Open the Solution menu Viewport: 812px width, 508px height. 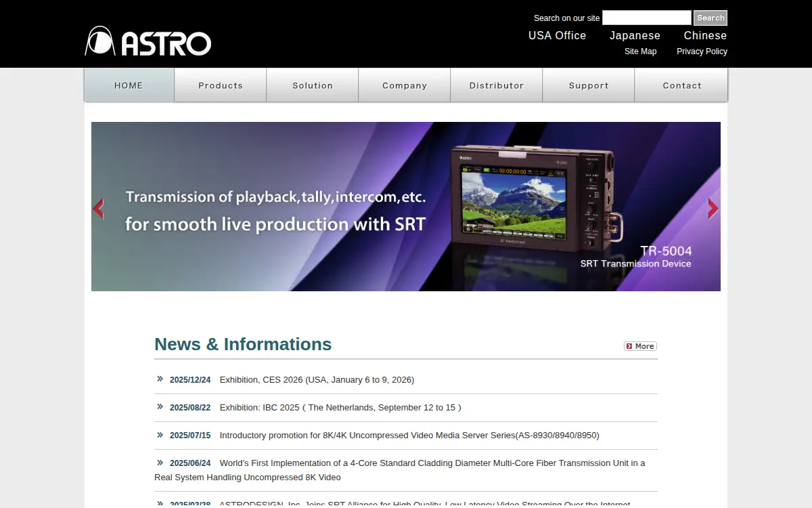tap(313, 85)
